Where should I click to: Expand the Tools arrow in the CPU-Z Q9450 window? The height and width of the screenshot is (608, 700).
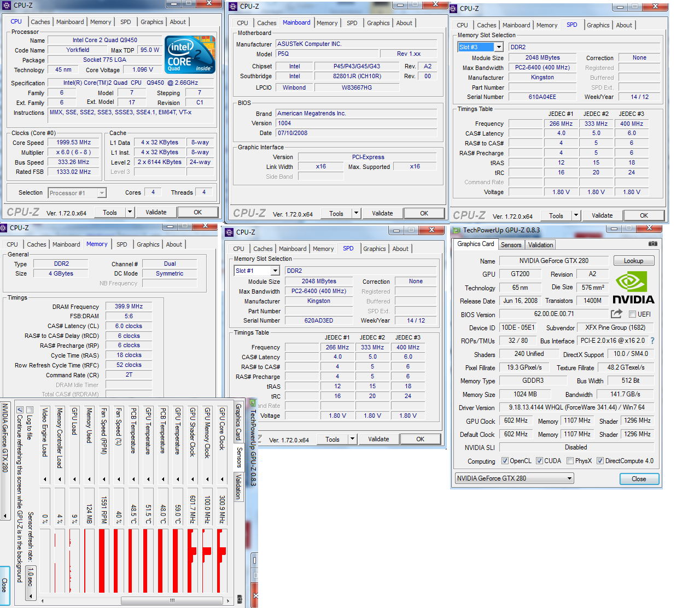pyautogui.click(x=130, y=212)
